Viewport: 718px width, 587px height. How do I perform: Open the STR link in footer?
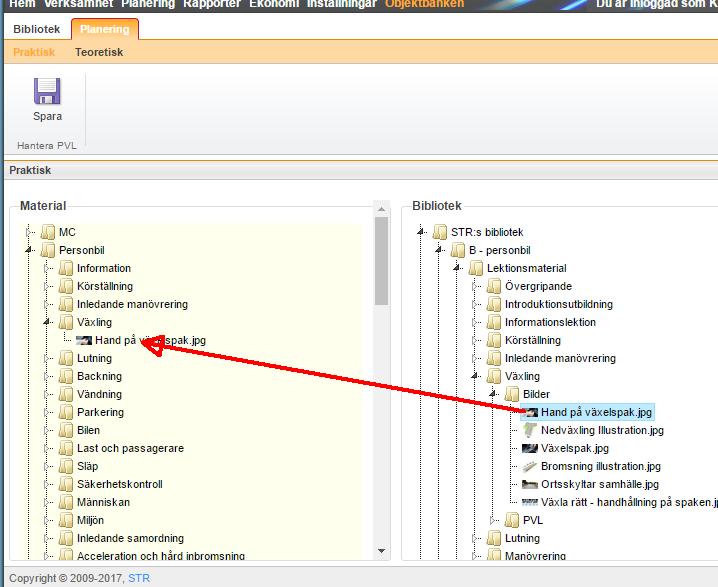coord(139,578)
